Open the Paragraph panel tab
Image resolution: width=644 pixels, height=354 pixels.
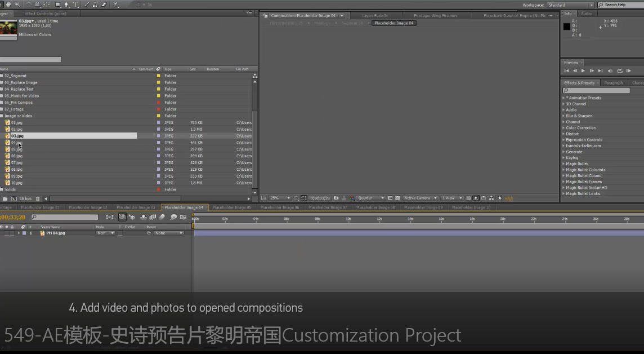pos(613,83)
